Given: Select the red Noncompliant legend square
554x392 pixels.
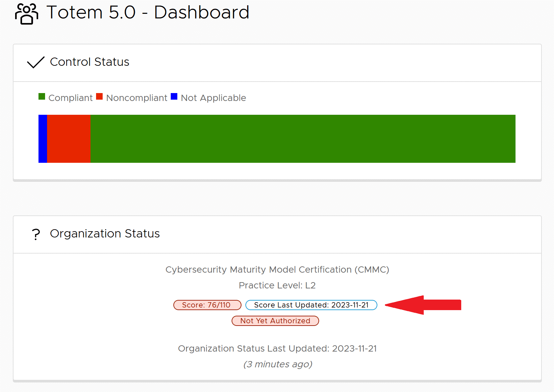Looking at the screenshot, I should pyautogui.click(x=99, y=97).
